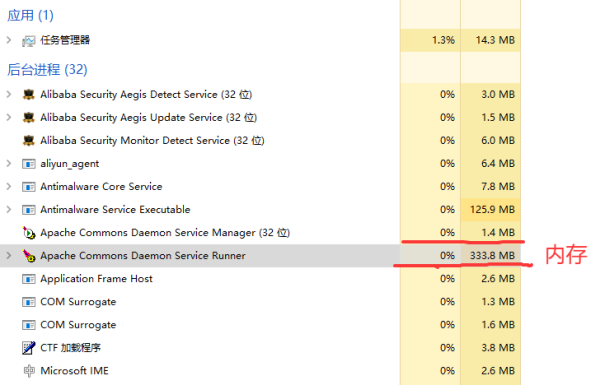Image resolution: width=600 pixels, height=385 pixels.
Task: Select Apache Commons Daemon Service Runner name
Action: (x=143, y=255)
